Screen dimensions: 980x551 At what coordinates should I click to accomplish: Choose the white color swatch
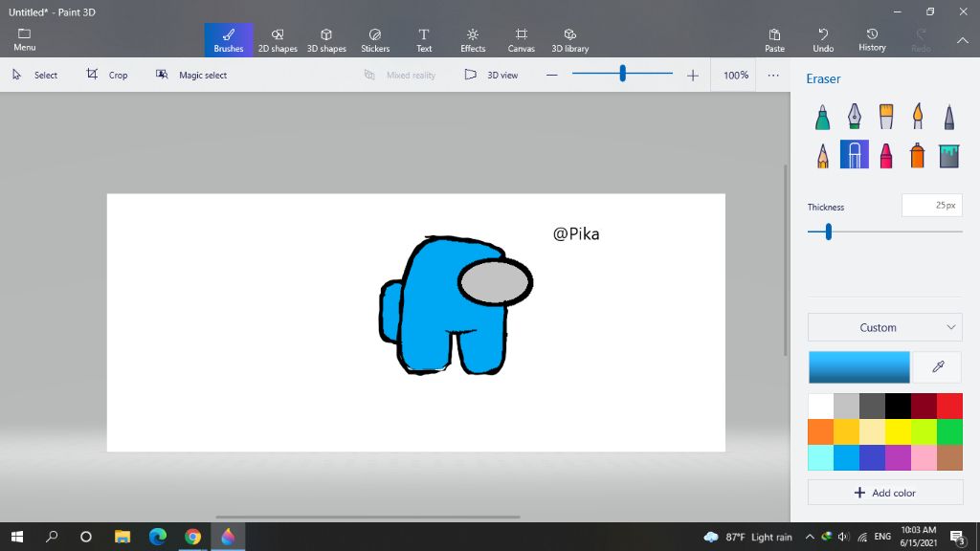tap(820, 406)
